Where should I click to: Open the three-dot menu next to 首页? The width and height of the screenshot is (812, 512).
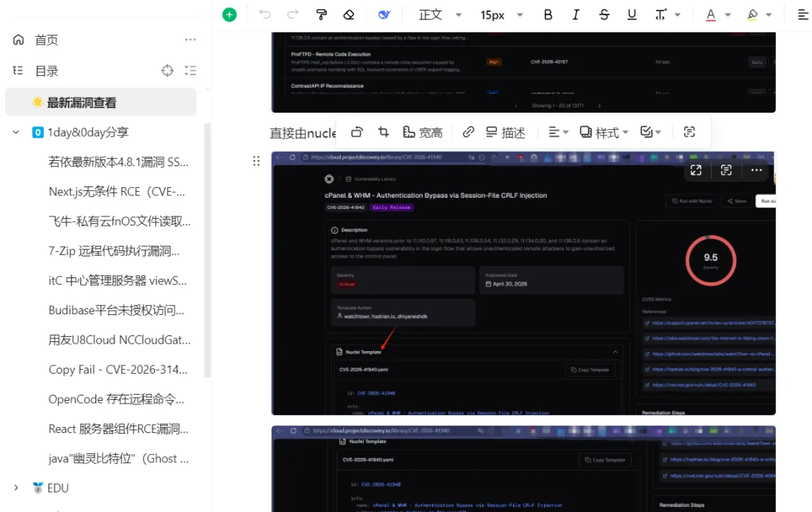click(190, 39)
